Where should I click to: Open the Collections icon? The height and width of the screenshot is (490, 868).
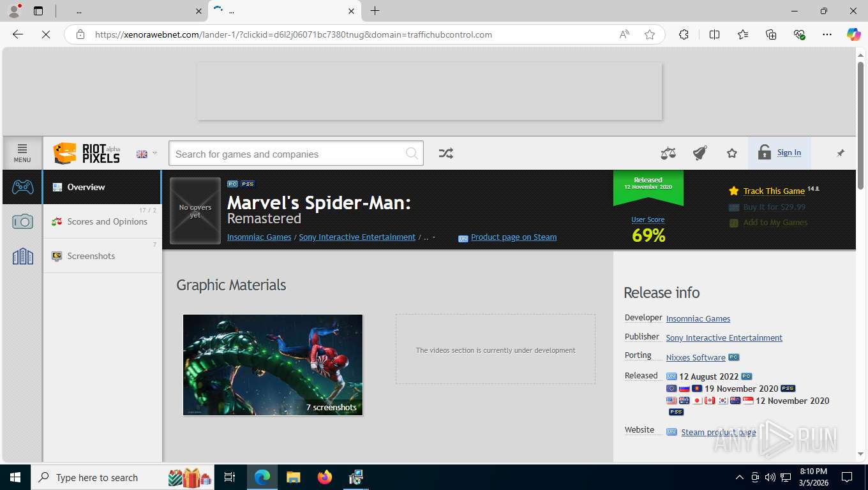(x=771, y=34)
